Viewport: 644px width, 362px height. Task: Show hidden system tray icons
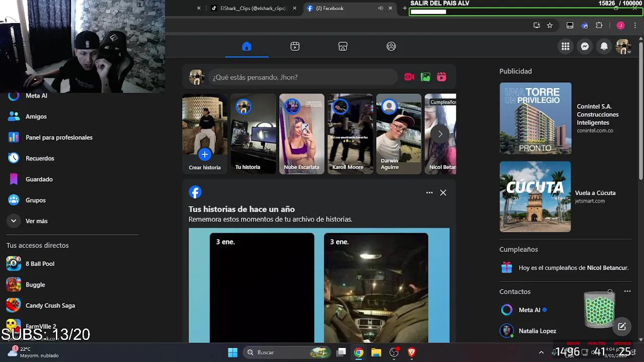point(541,352)
